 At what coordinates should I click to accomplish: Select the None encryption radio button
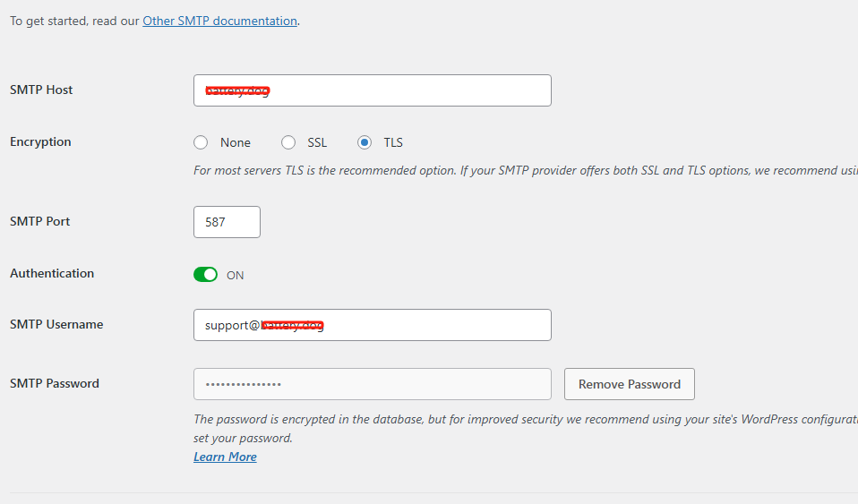[201, 142]
